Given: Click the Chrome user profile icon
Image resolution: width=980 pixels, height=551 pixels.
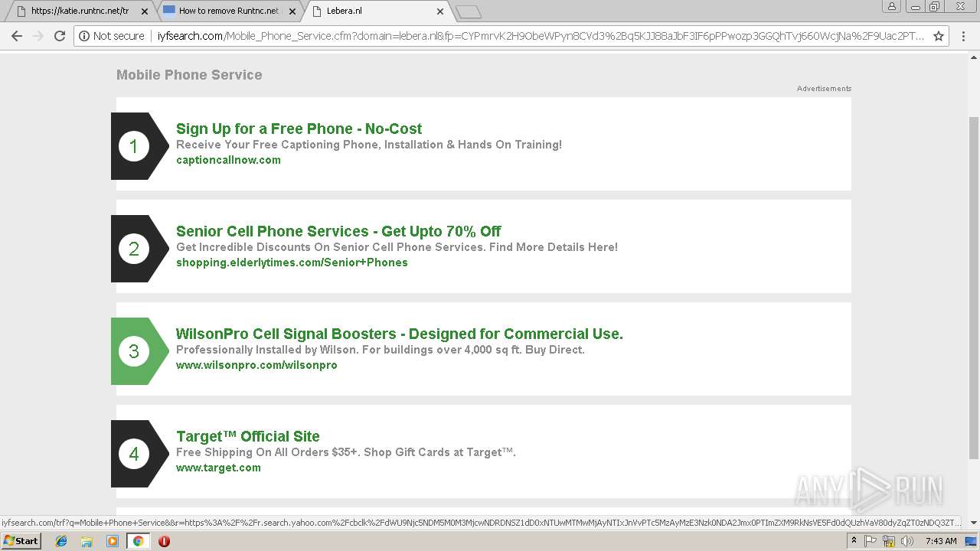Looking at the screenshot, I should pyautogui.click(x=892, y=7).
